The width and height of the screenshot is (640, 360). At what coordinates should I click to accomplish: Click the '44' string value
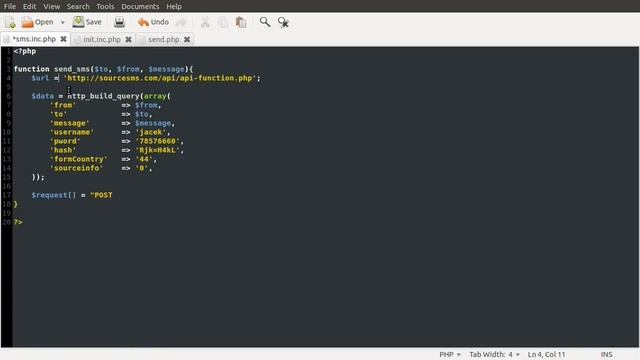[x=144, y=159]
